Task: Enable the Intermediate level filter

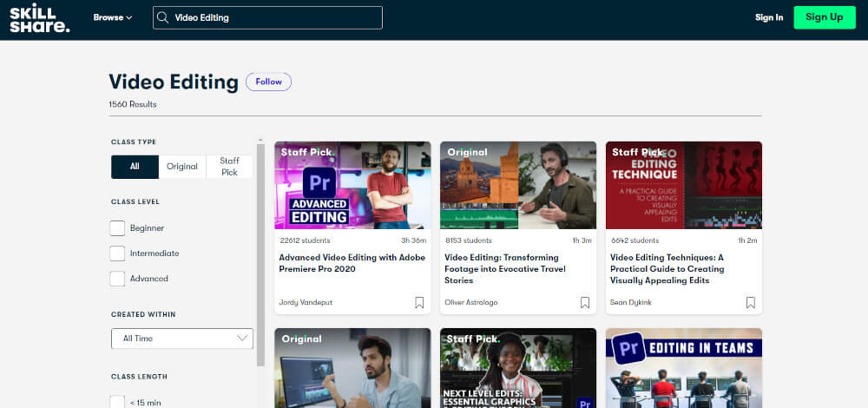Action: tap(117, 253)
